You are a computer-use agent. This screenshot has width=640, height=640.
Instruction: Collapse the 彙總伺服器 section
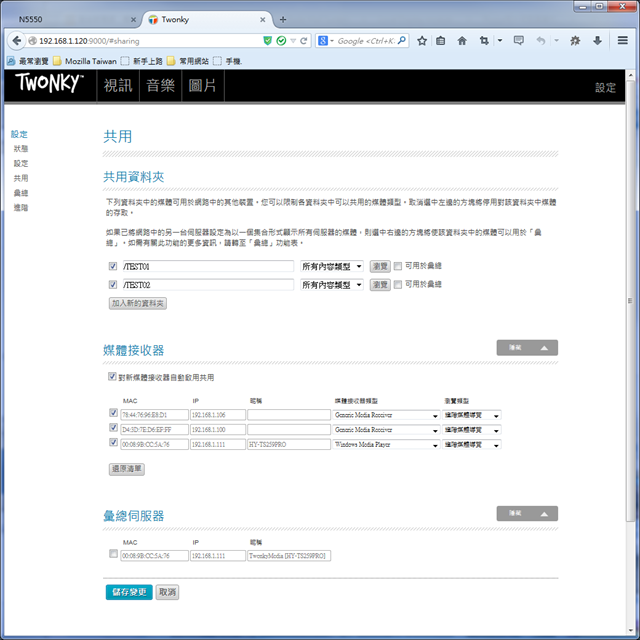(527, 513)
